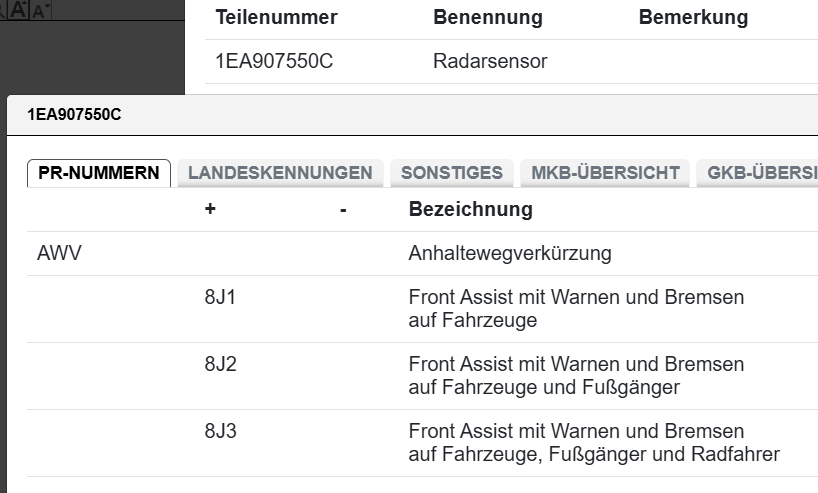Viewport: 818px width, 493px height.
Task: Select part number 1EA907550C in table row
Action: pyautogui.click(x=274, y=62)
